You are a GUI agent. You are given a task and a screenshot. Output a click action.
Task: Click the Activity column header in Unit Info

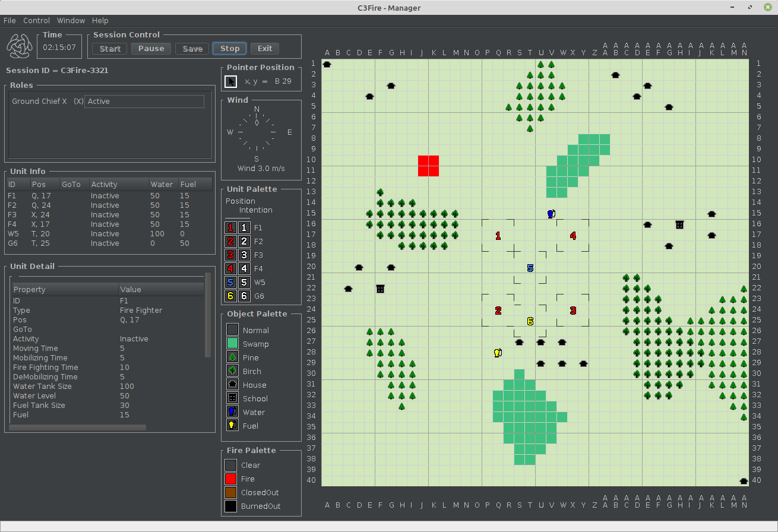click(x=119, y=185)
